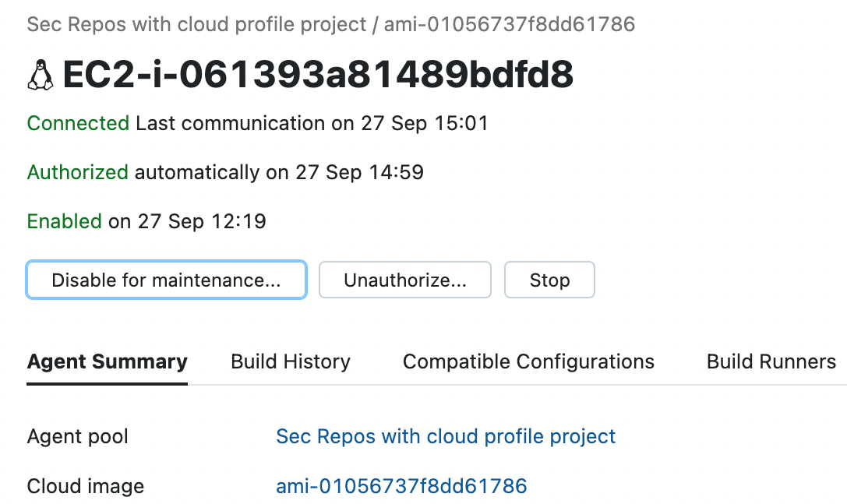The image size is (847, 504).
Task: Open the project breadcrumb link at top
Action: coord(196,25)
